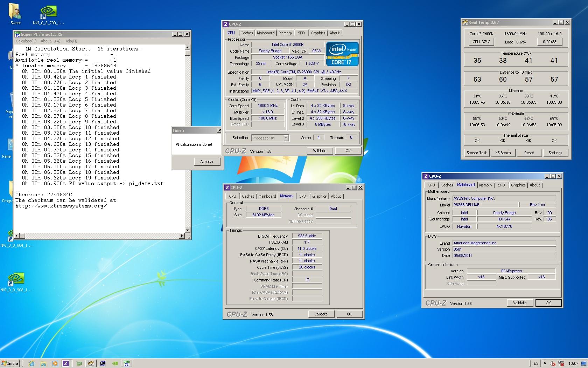Open the Help(H) menu in Super PI
Image resolution: width=588 pixels, height=368 pixels.
(x=71, y=41)
